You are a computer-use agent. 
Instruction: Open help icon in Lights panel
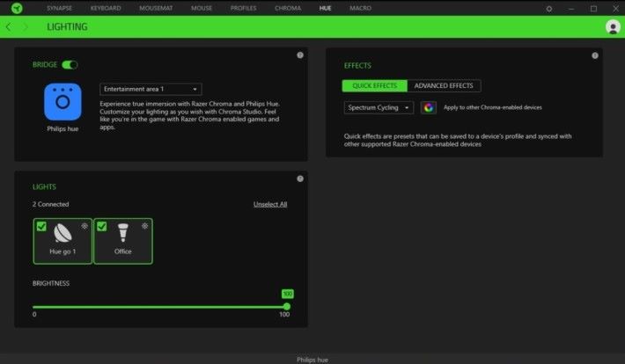point(300,178)
